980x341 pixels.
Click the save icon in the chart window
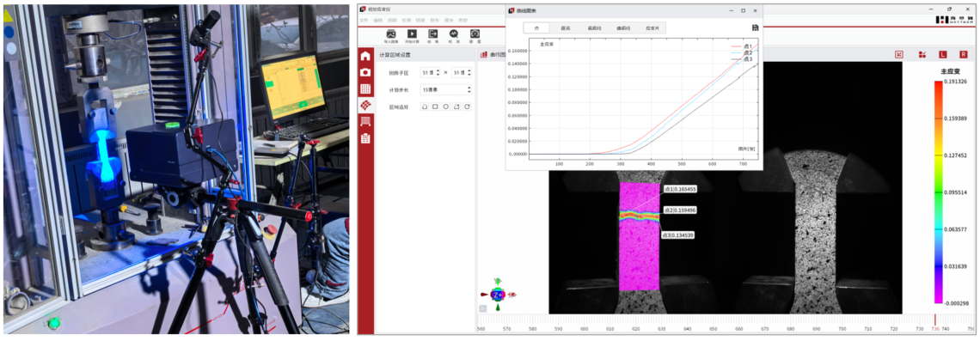click(x=755, y=28)
